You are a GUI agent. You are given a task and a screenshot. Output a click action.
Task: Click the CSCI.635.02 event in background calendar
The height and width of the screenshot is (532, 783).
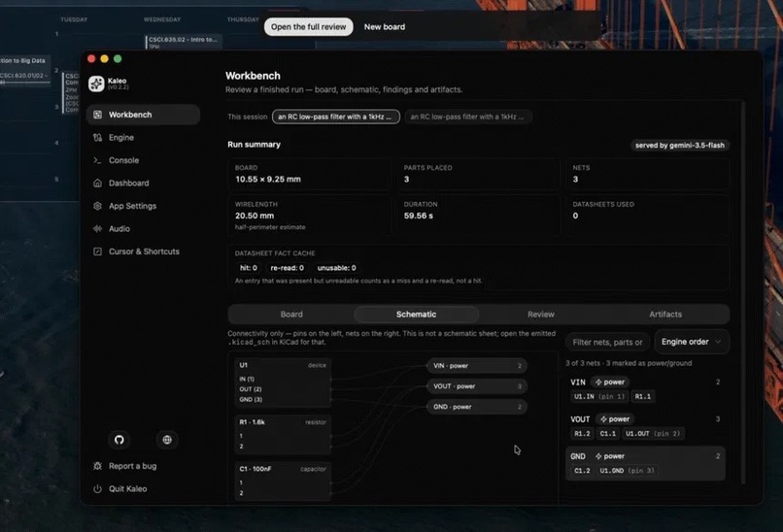pos(184,42)
